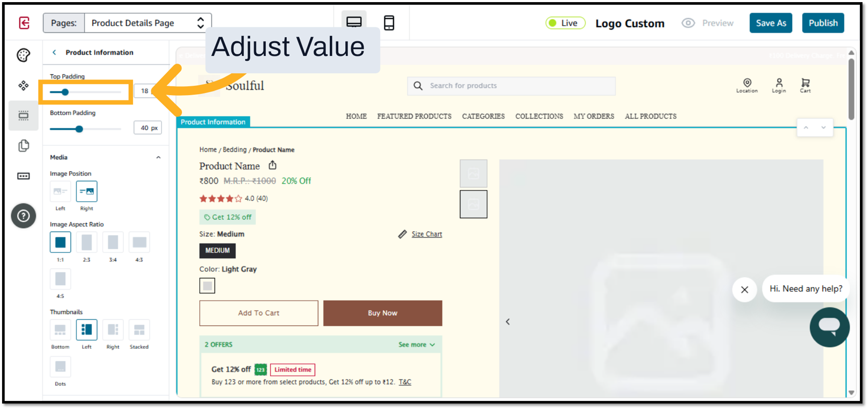The width and height of the screenshot is (868, 409).
Task: Switch to desktop view icon
Action: (x=354, y=22)
